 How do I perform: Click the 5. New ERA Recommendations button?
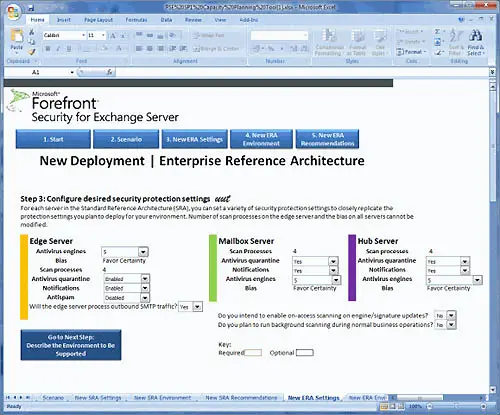click(x=327, y=139)
